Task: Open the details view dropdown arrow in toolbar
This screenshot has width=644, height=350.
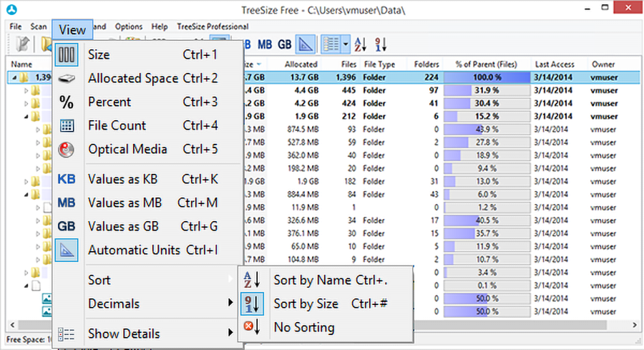Action: (x=346, y=44)
